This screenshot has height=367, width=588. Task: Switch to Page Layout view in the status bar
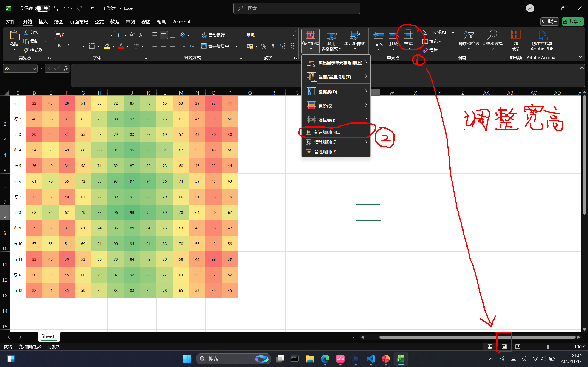coord(504,347)
